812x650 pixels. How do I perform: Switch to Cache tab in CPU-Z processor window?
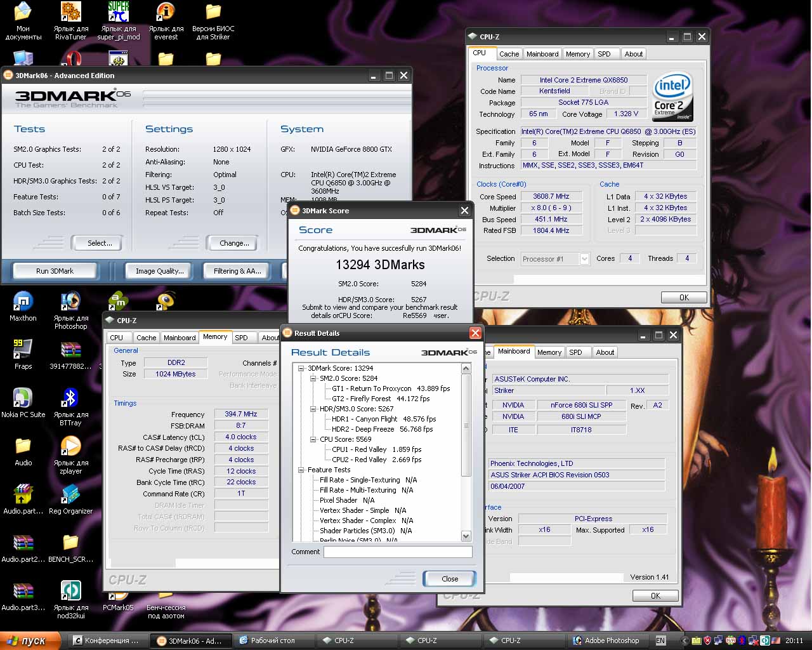click(509, 54)
